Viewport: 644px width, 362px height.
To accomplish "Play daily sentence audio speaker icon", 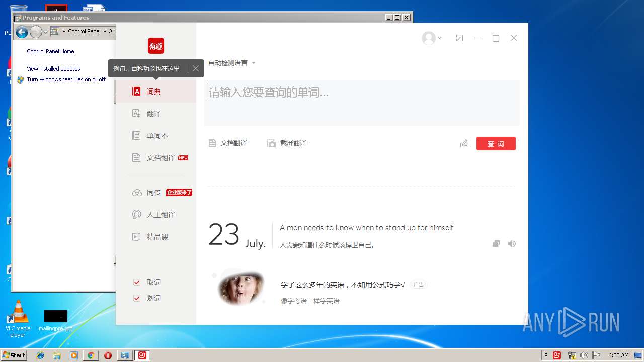I will click(512, 244).
